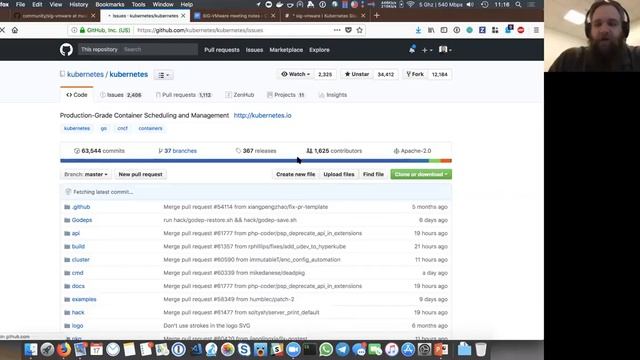This screenshot has width=640, height=360.
Task: Open the Projects tab
Action: pyautogui.click(x=285, y=95)
